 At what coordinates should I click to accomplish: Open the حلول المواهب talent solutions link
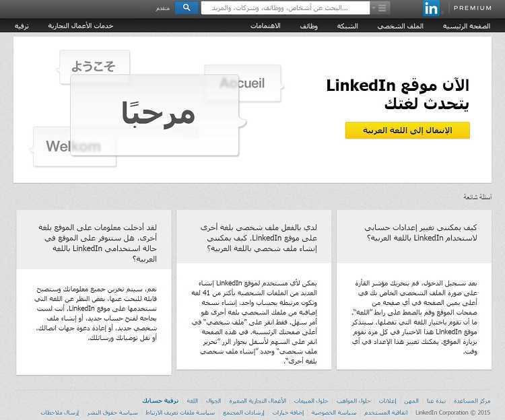coord(353,401)
